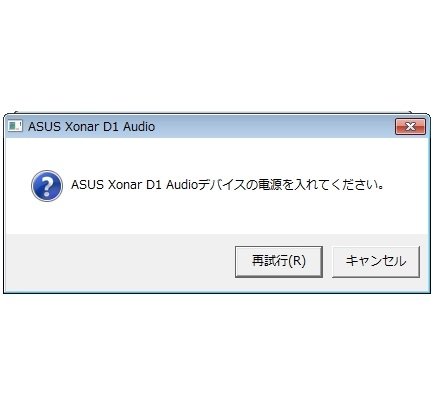
Task: Click the red close button at title bar
Action: click(x=410, y=127)
